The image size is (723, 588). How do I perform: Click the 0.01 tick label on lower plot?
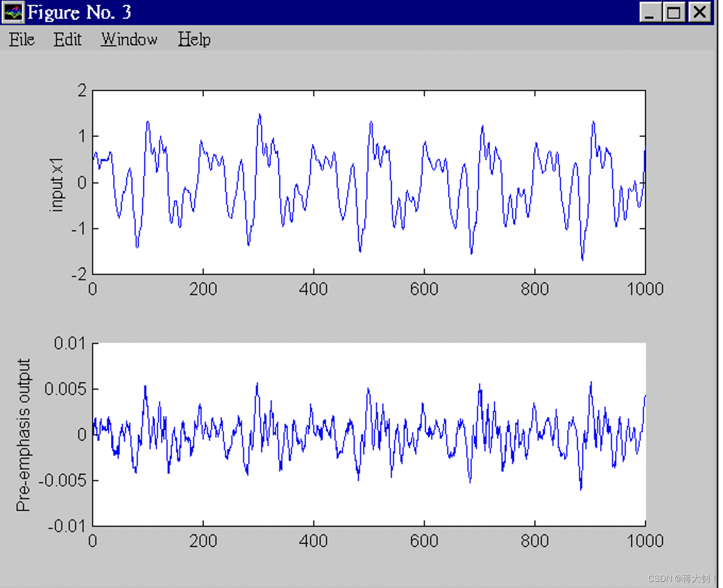pyautogui.click(x=70, y=343)
